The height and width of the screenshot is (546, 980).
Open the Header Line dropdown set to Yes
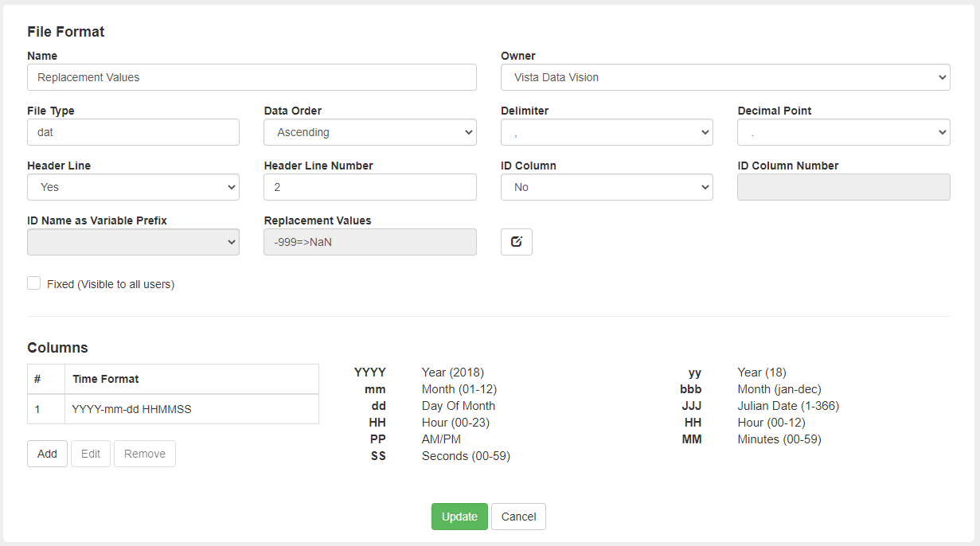(x=133, y=187)
